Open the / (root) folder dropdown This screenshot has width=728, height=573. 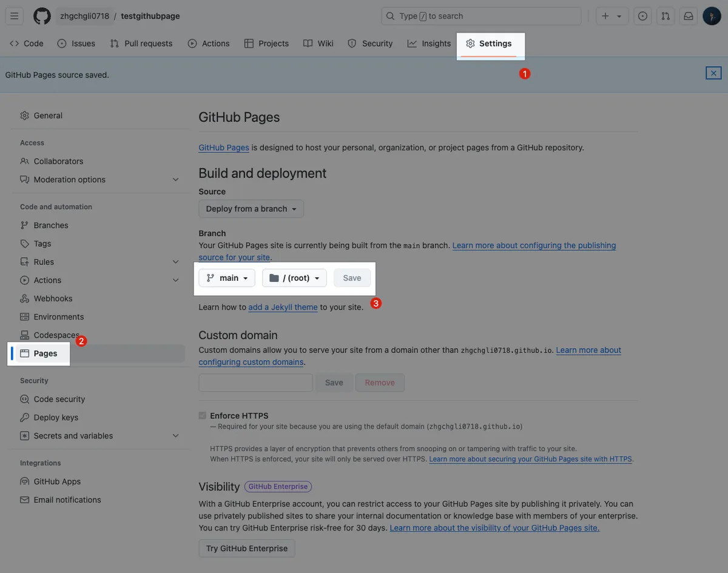pos(294,278)
